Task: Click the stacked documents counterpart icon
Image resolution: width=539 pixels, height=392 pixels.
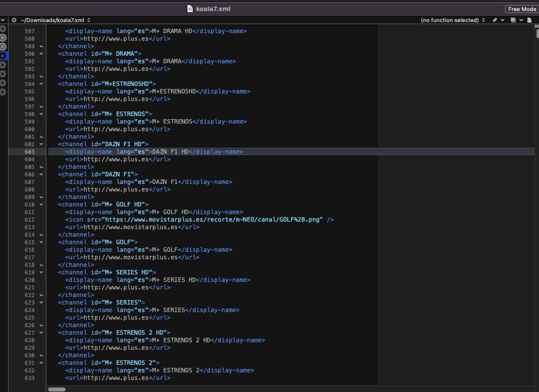Action: 513,20
